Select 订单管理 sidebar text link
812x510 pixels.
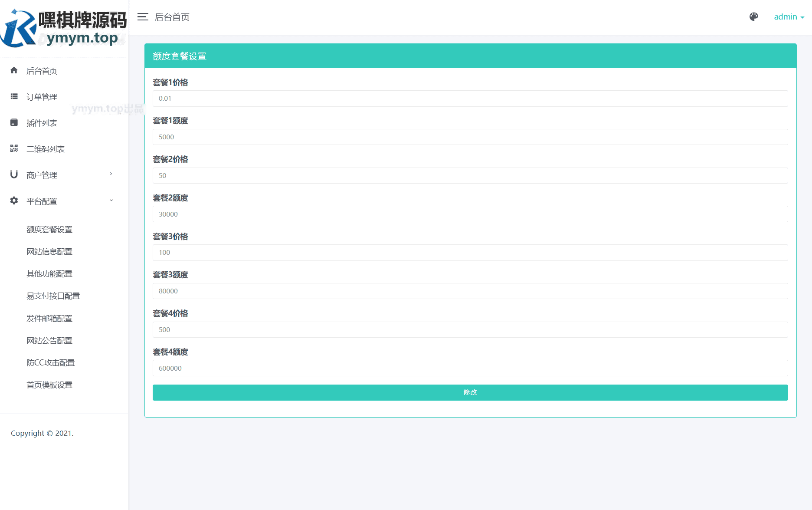tap(42, 97)
